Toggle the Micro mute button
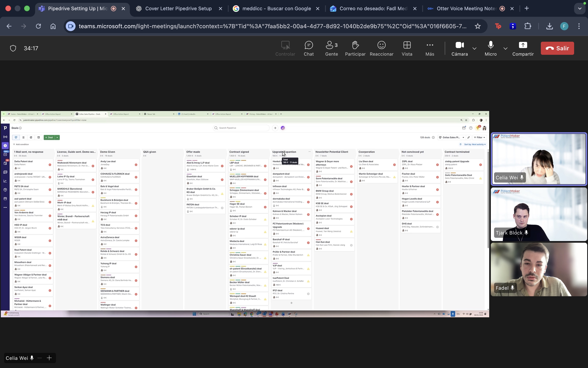This screenshot has width=588, height=368. 491,48
